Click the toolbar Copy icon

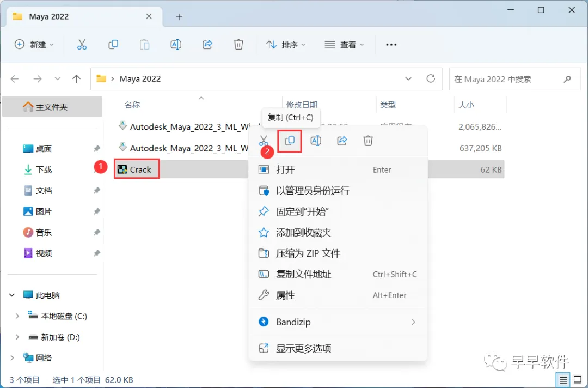click(x=113, y=45)
